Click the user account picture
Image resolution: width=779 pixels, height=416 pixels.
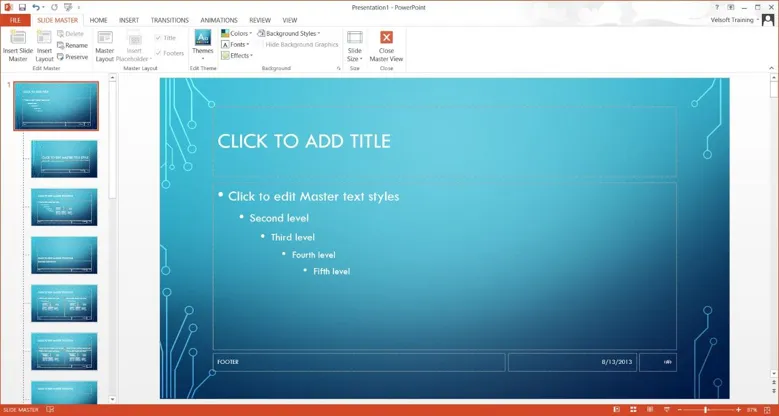pos(768,20)
